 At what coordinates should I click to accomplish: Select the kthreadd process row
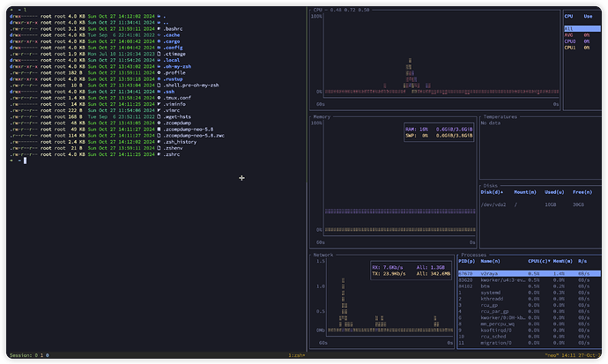[x=530, y=299]
